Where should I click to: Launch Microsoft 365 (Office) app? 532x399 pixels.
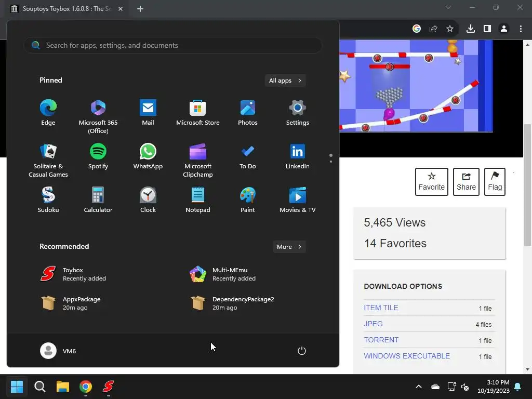click(98, 117)
